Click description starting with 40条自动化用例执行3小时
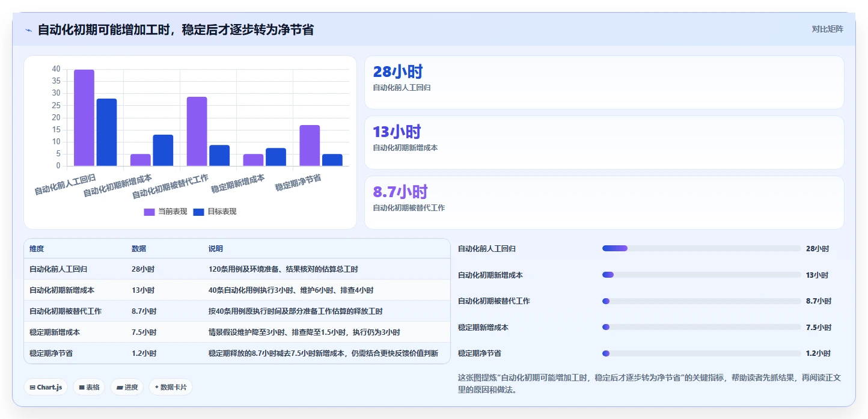The height and width of the screenshot is (419, 868). 291,290
